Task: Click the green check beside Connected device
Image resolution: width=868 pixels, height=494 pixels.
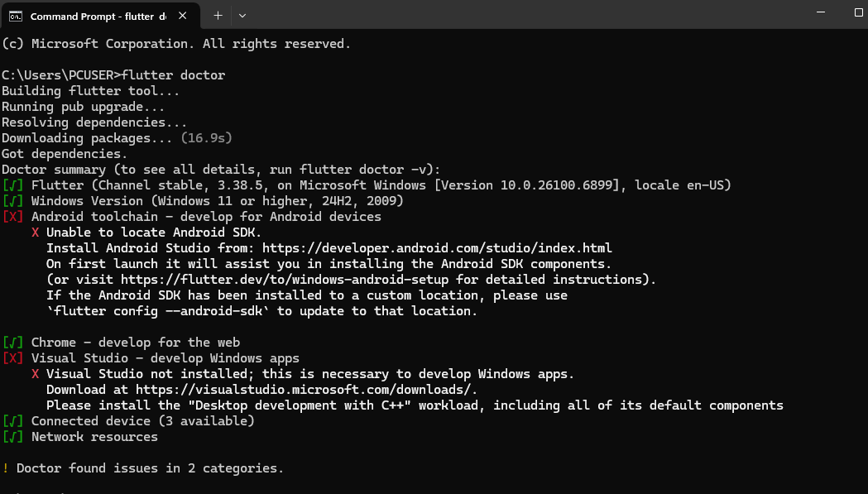Action: (12, 421)
